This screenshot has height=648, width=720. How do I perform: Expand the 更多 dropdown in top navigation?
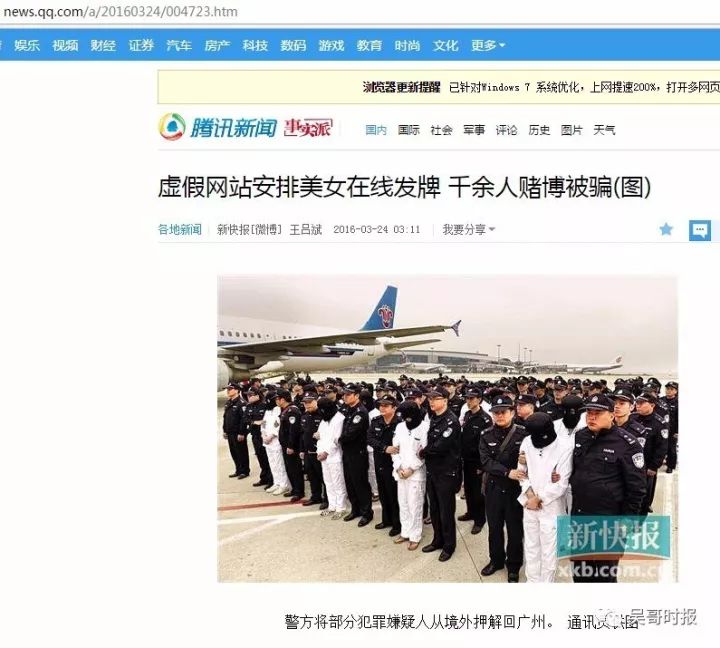coord(488,45)
